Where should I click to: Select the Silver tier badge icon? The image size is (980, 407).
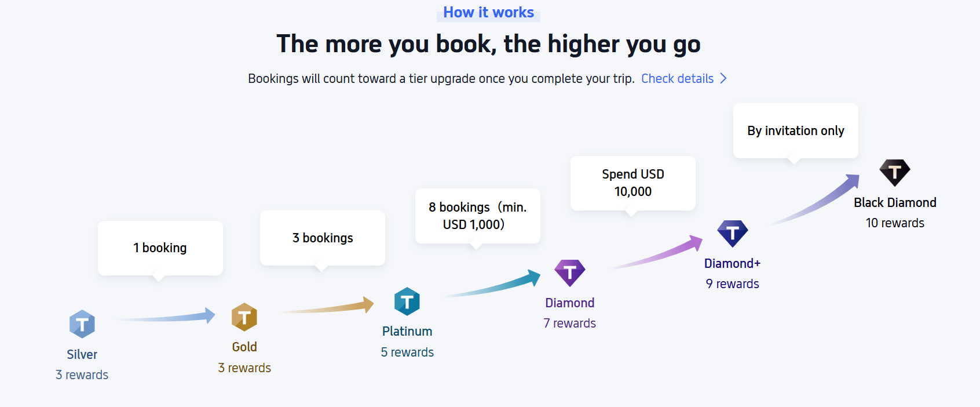pos(82,325)
